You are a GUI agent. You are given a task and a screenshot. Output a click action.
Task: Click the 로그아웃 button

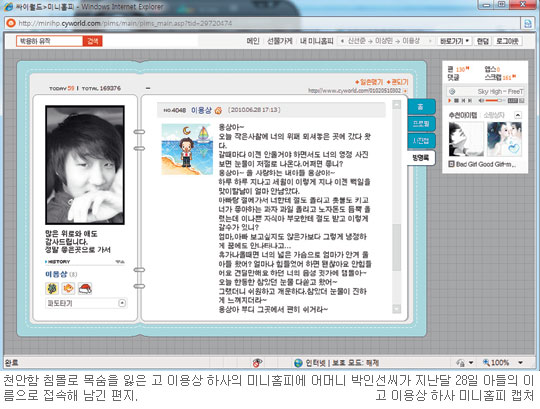[x=507, y=41]
